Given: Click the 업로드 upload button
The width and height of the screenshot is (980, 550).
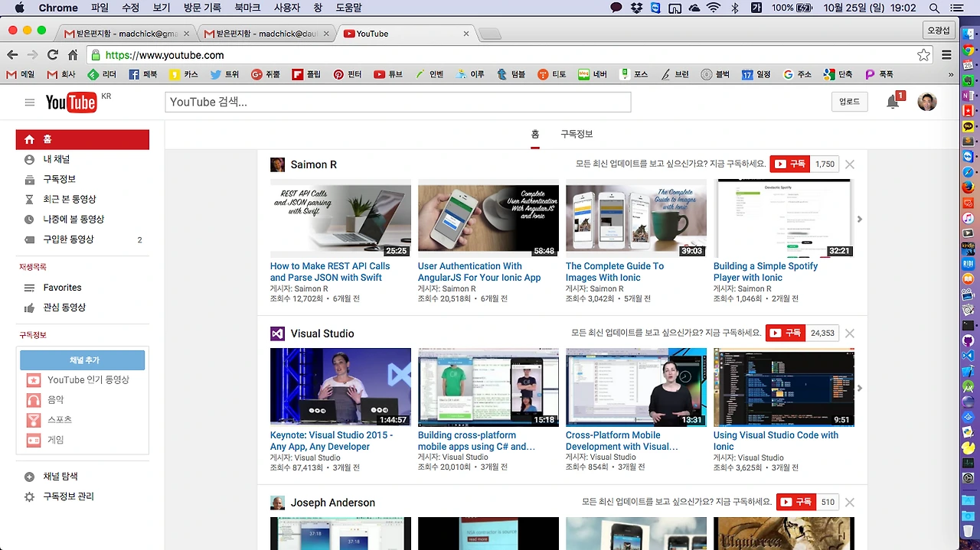Looking at the screenshot, I should click(849, 102).
